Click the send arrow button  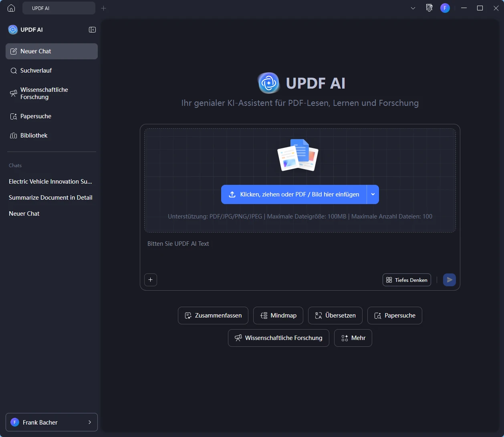coord(449,280)
